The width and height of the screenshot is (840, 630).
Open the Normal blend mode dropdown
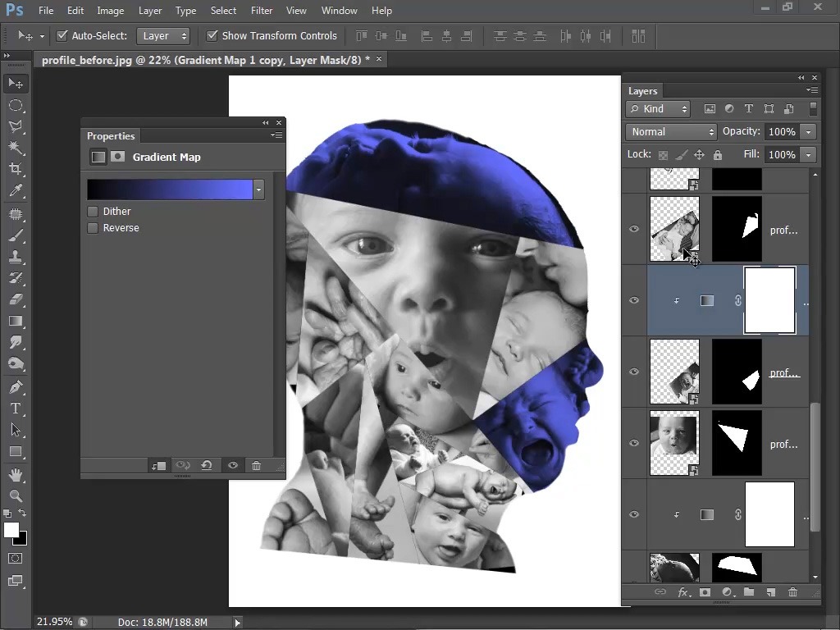coord(672,132)
